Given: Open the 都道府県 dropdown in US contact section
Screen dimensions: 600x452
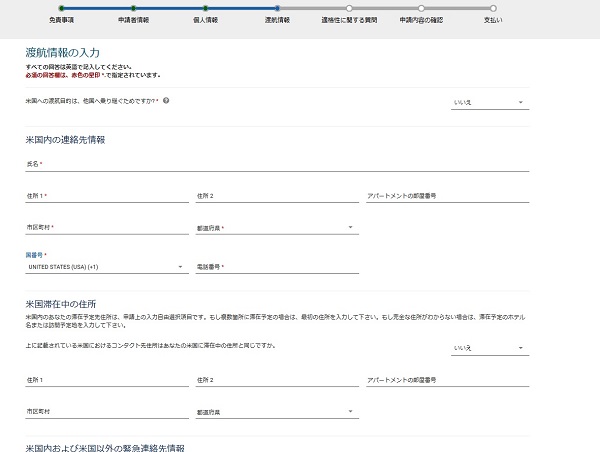Looking at the screenshot, I should [276, 228].
